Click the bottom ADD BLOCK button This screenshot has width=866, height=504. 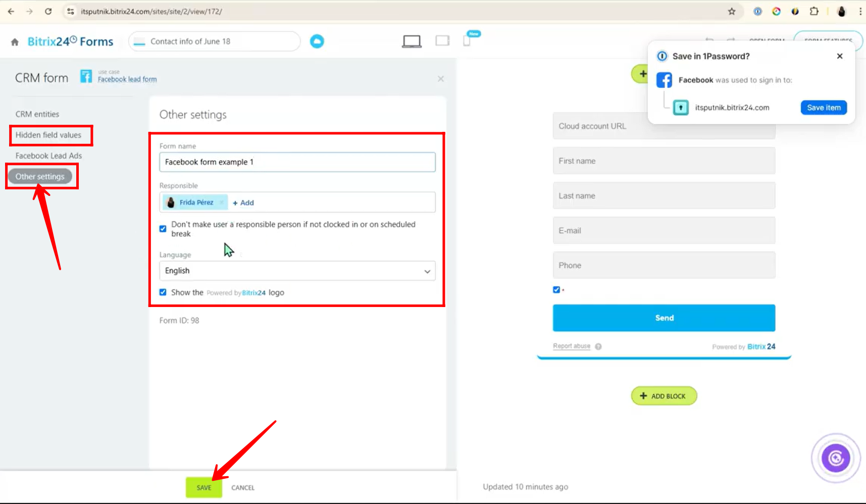pyautogui.click(x=664, y=396)
